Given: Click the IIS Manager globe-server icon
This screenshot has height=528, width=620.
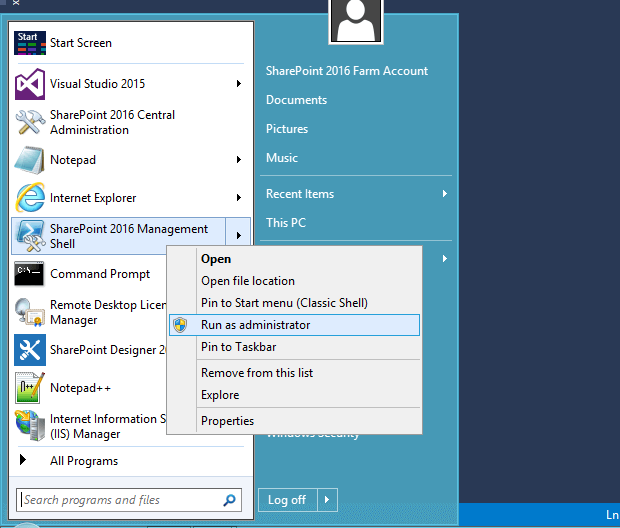Looking at the screenshot, I should 30,426.
